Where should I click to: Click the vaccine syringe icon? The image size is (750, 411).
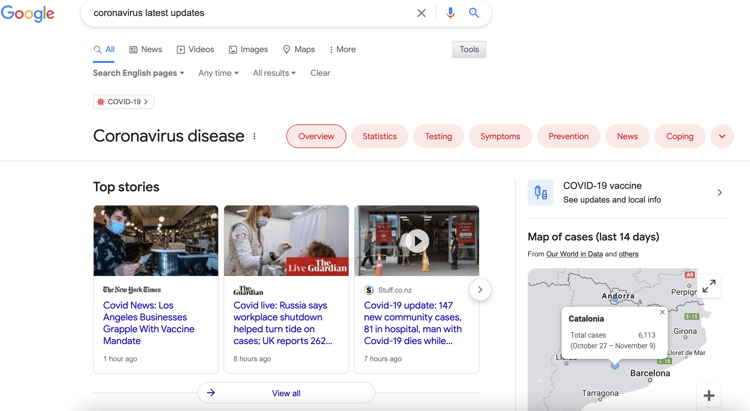[x=540, y=192]
